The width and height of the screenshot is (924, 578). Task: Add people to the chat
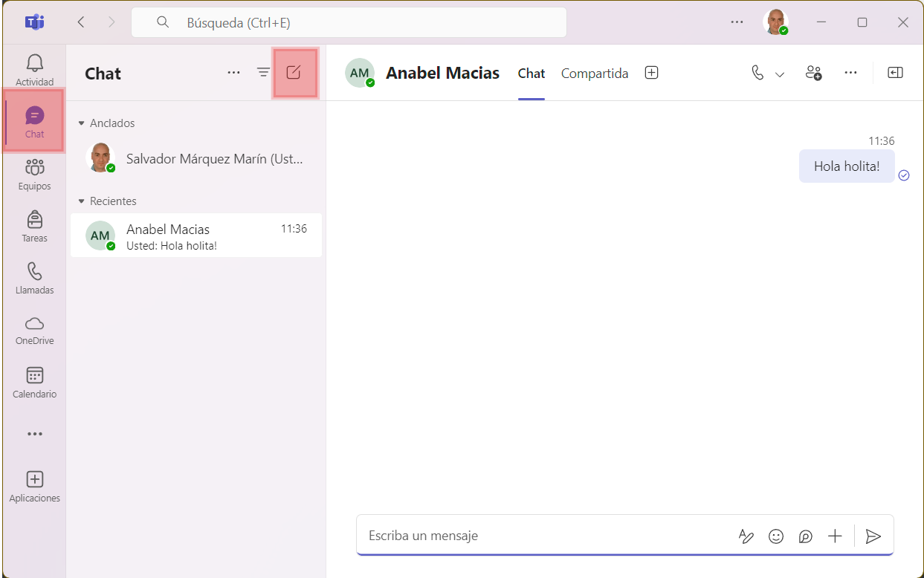pos(813,73)
